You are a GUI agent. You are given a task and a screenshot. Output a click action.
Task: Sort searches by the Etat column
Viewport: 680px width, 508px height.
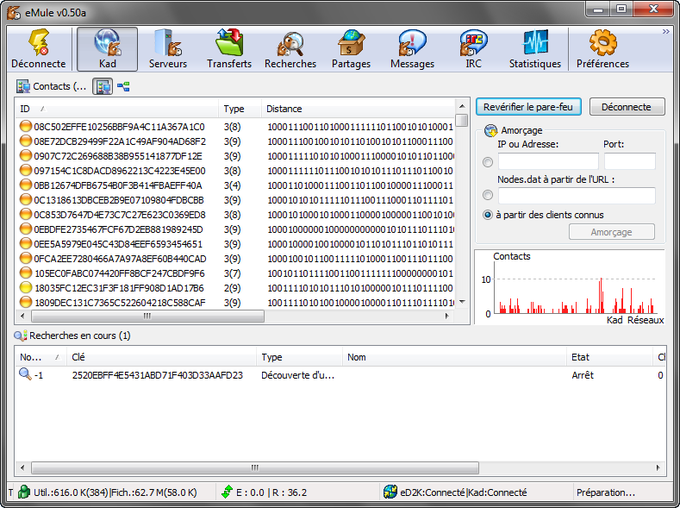(610, 357)
